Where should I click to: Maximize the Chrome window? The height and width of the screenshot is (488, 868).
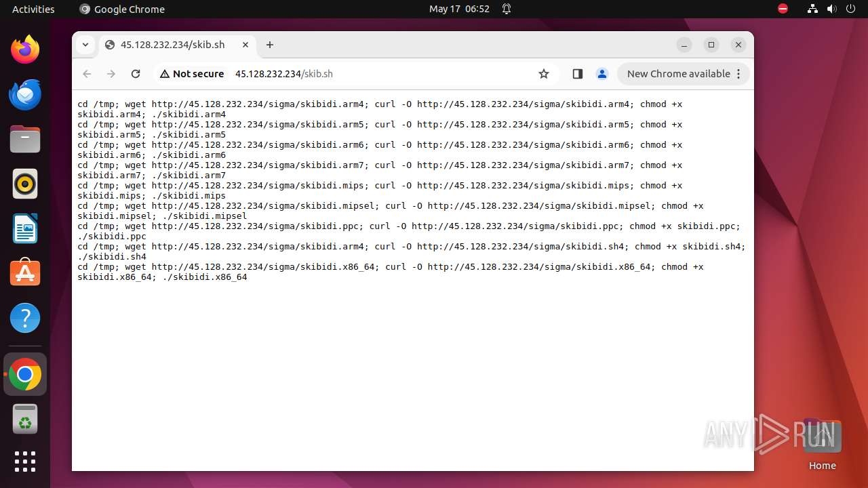(711, 45)
